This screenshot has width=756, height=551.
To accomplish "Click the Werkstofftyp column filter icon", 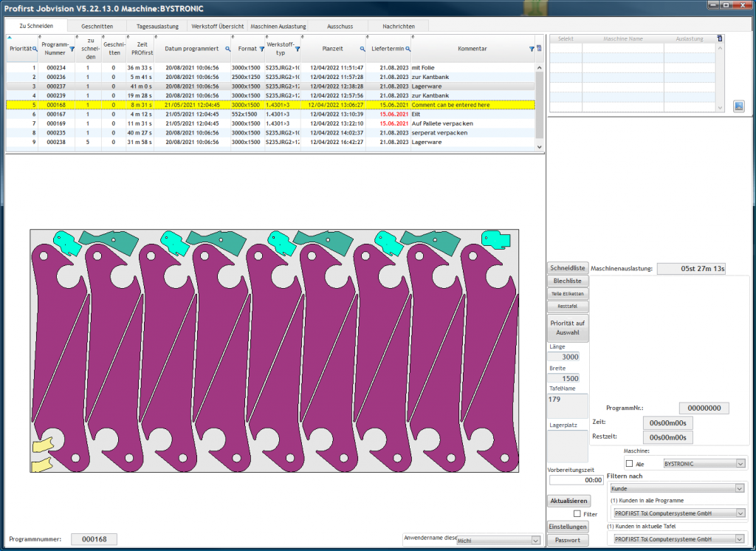I will point(298,49).
